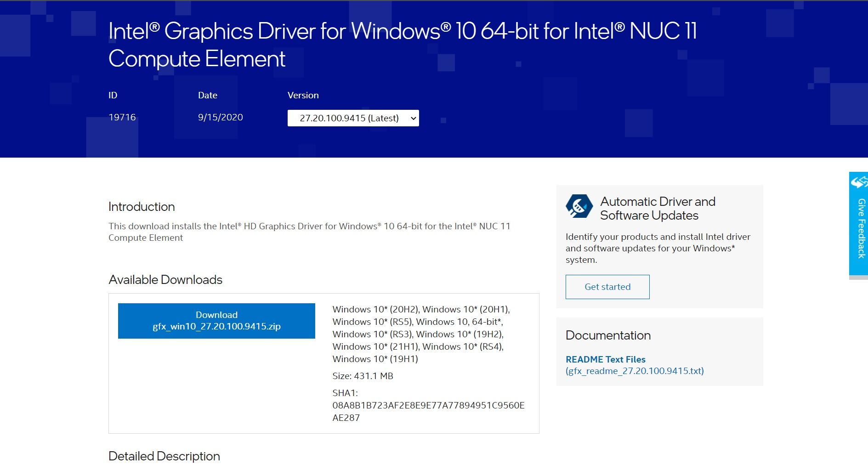Click the Automatic Driver and Software Updates heading
This screenshot has width=868, height=465.
tap(658, 208)
